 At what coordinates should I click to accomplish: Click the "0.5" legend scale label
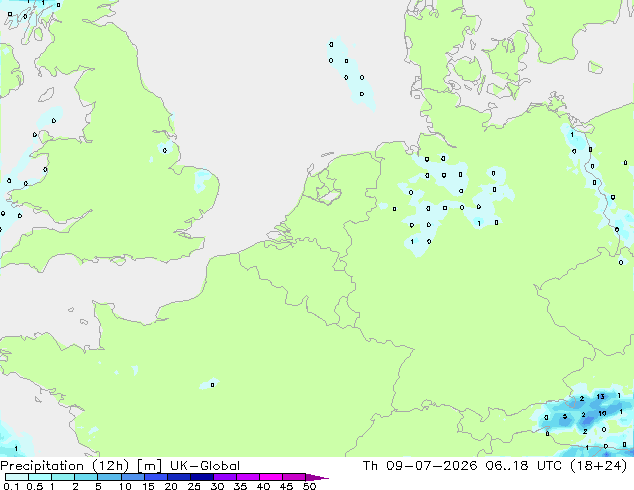pos(34,486)
